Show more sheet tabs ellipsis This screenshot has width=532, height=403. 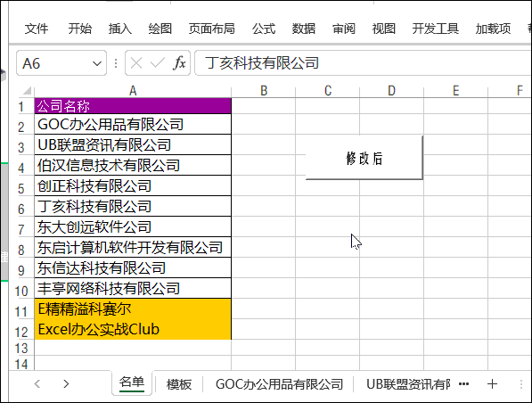tap(463, 384)
